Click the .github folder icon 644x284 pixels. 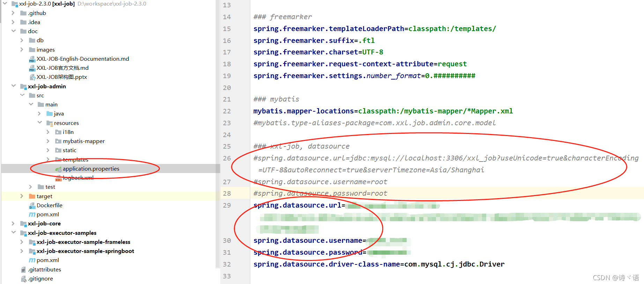(23, 13)
